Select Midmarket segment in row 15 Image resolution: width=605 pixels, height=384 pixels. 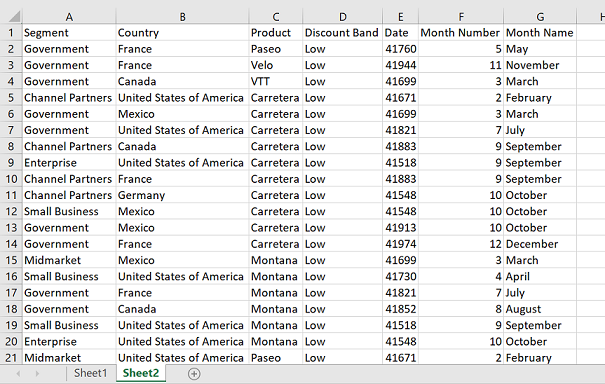click(x=69, y=260)
